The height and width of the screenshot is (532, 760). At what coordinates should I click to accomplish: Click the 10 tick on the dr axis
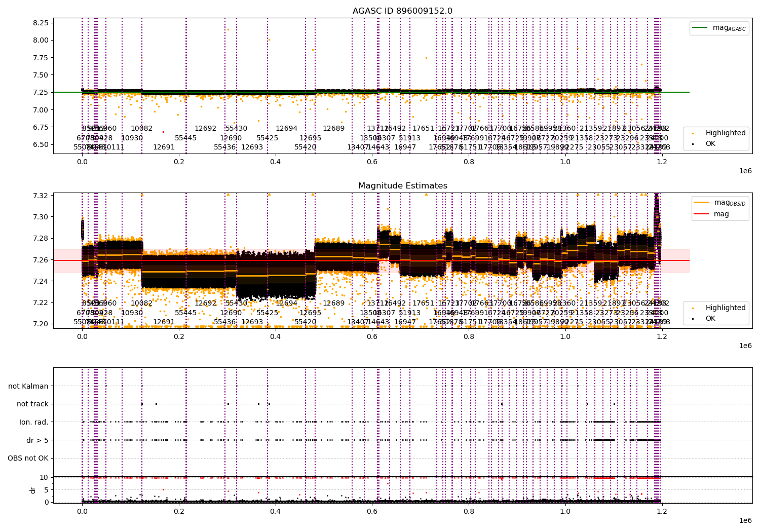point(44,477)
